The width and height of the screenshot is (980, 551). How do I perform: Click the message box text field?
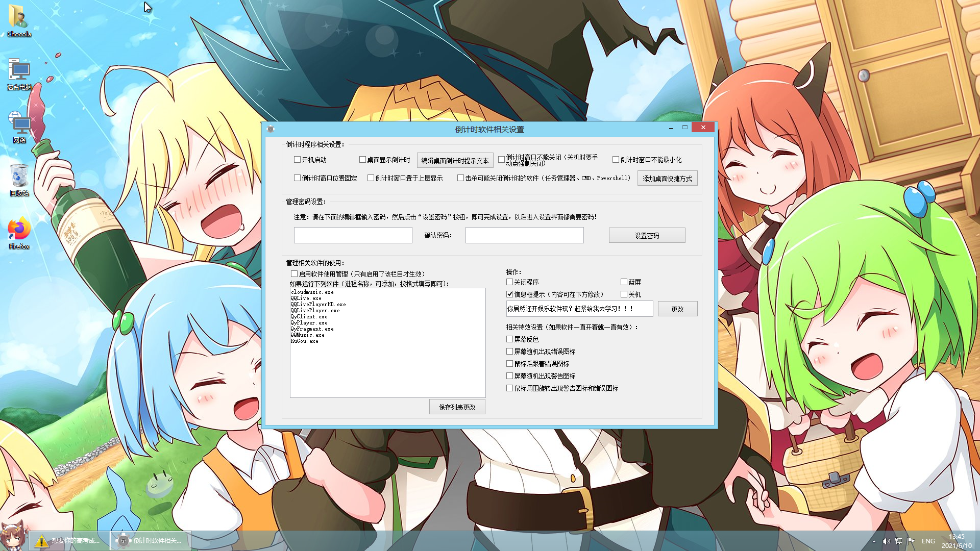pyautogui.click(x=579, y=309)
